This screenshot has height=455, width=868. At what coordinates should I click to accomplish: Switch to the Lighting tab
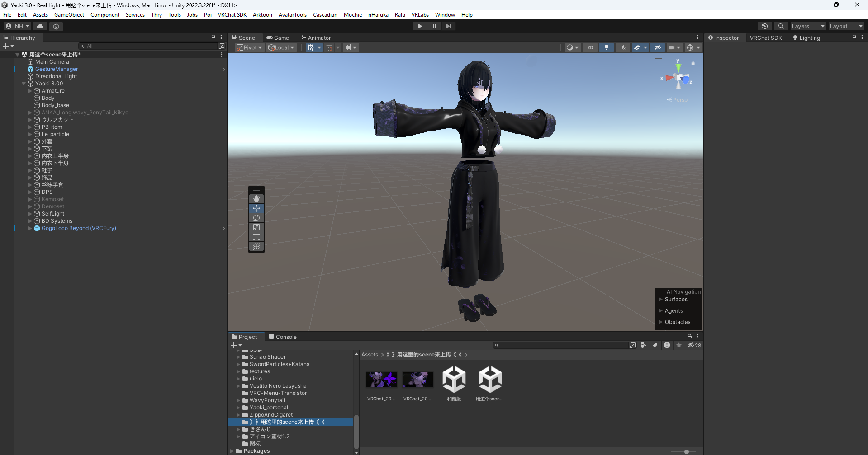pyautogui.click(x=806, y=38)
